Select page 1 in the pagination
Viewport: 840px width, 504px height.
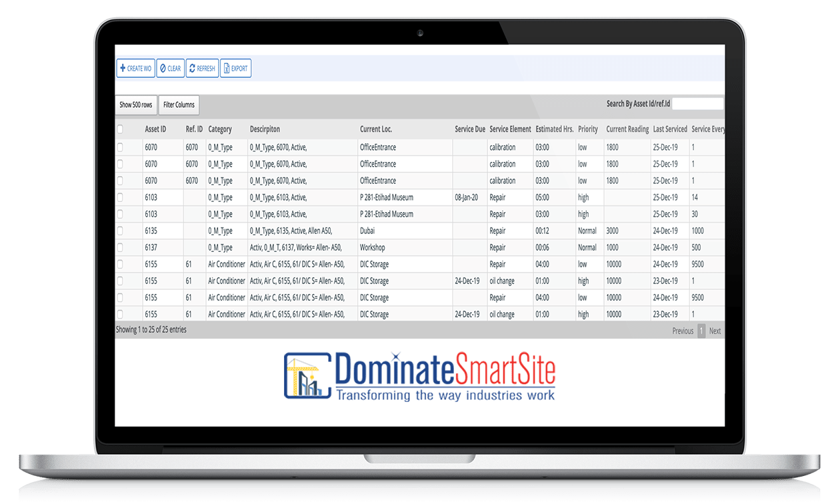(701, 331)
